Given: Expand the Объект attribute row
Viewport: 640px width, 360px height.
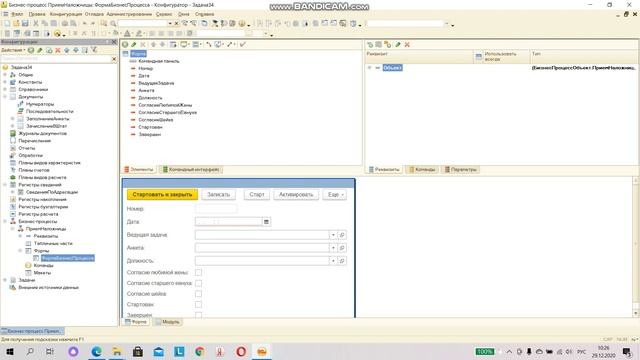Looking at the screenshot, I should (369, 68).
